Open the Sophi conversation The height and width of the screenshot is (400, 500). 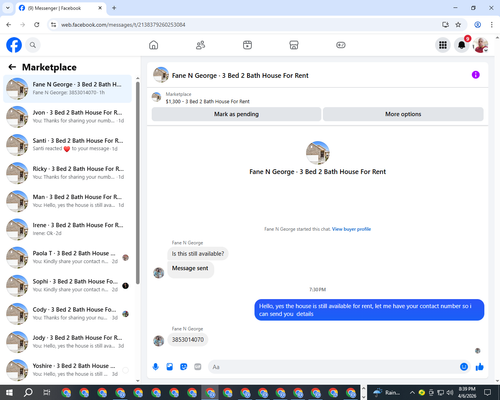67,286
